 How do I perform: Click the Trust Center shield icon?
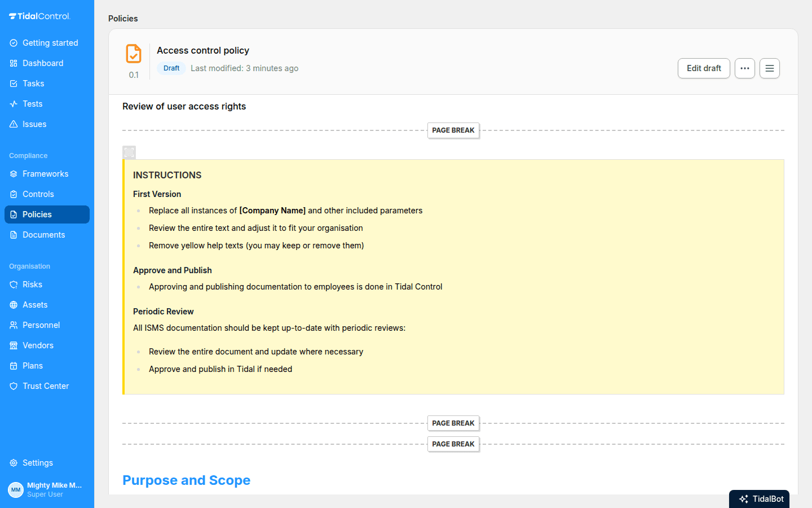[14, 386]
